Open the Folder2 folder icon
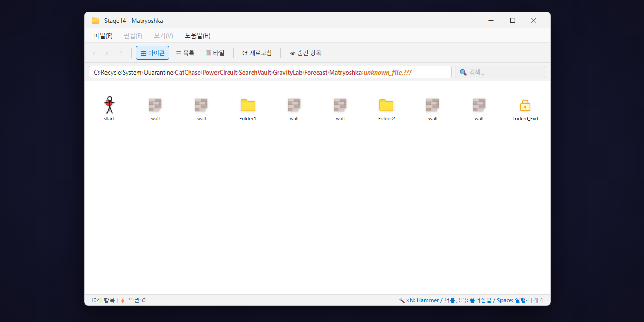Image resolution: width=644 pixels, height=322 pixels. tap(386, 105)
